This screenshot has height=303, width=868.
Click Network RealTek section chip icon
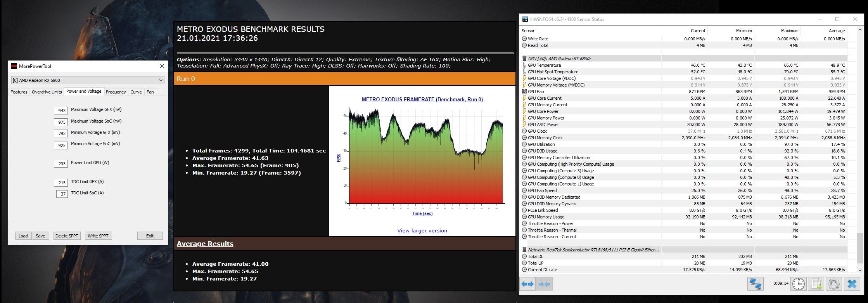(x=524, y=250)
